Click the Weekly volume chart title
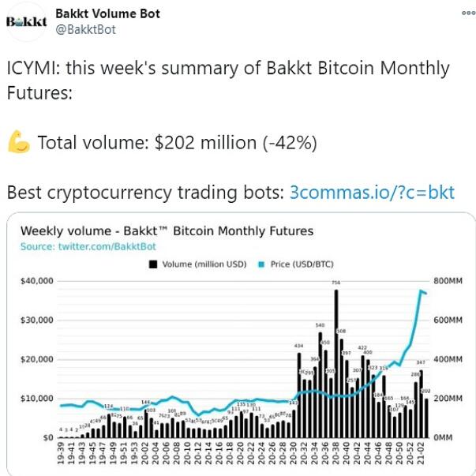This screenshot has width=476, height=476. [x=167, y=231]
